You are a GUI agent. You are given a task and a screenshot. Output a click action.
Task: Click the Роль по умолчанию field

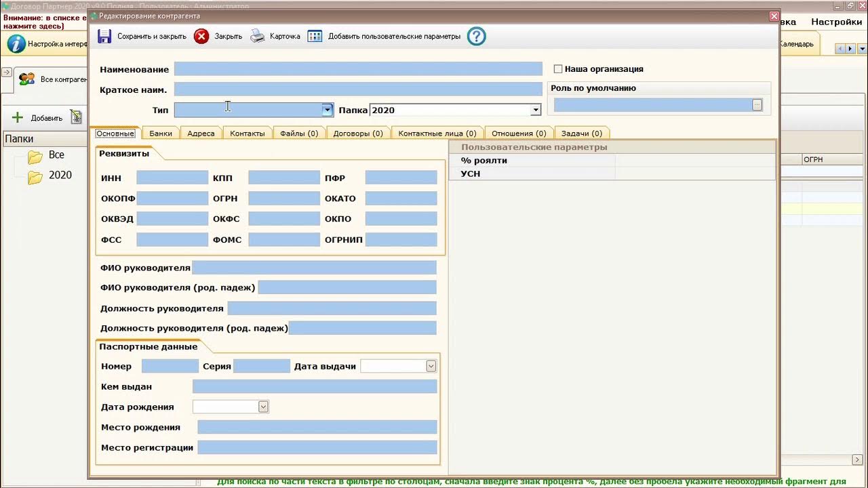pyautogui.click(x=653, y=105)
